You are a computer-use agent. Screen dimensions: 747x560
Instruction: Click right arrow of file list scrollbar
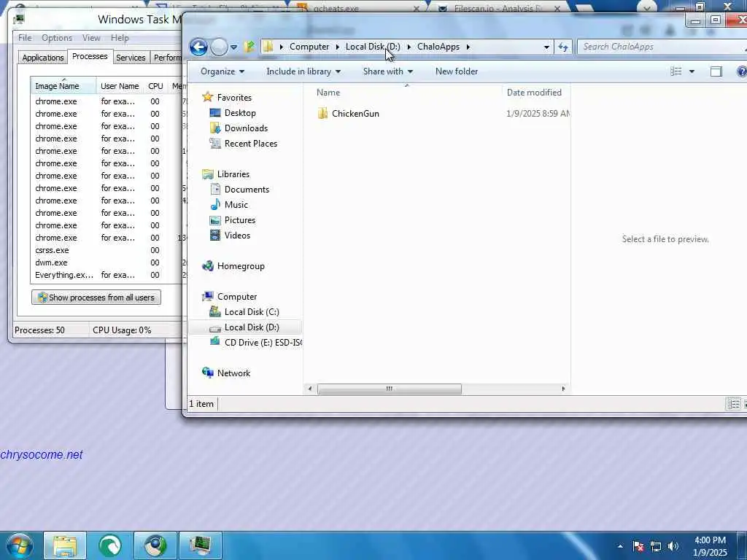(x=564, y=389)
